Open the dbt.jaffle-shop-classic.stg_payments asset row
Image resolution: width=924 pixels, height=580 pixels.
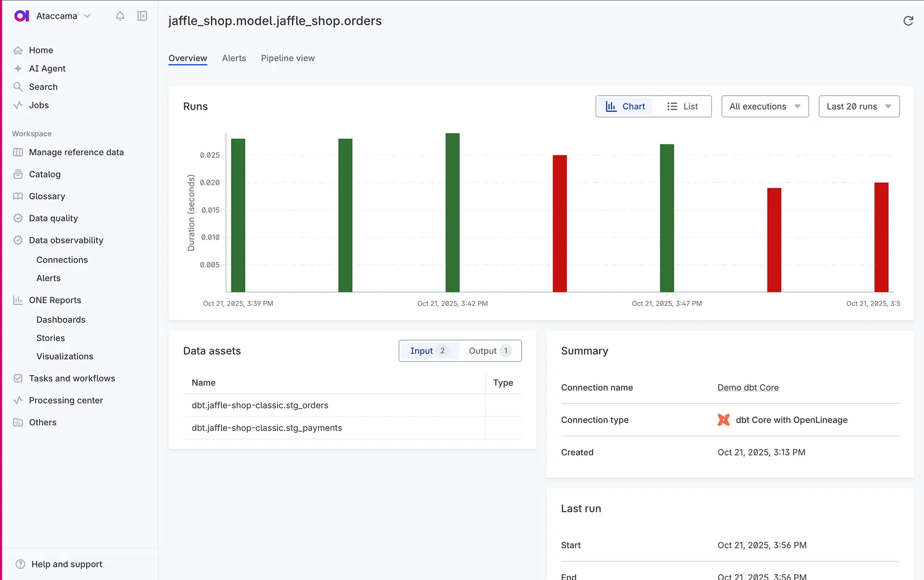coord(267,428)
